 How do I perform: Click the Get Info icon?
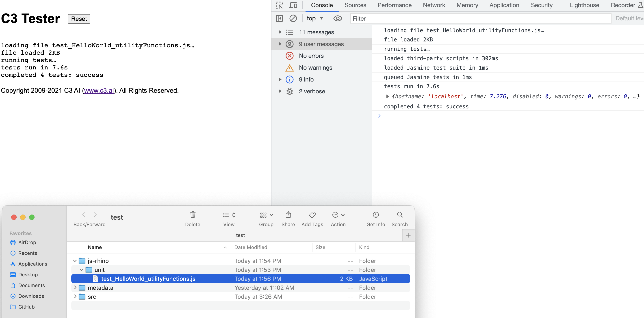pos(375,215)
